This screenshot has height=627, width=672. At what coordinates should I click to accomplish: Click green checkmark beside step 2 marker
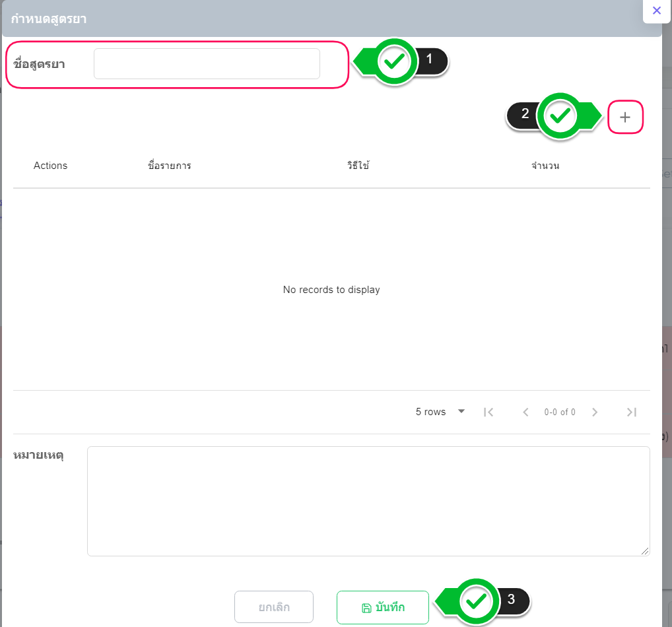(x=560, y=116)
